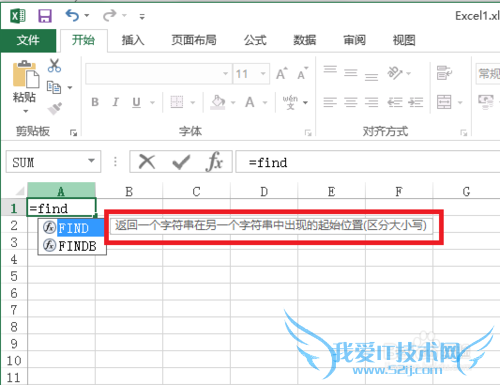The image size is (500, 385).
Task: Open the font name combo box
Action: coord(158,73)
